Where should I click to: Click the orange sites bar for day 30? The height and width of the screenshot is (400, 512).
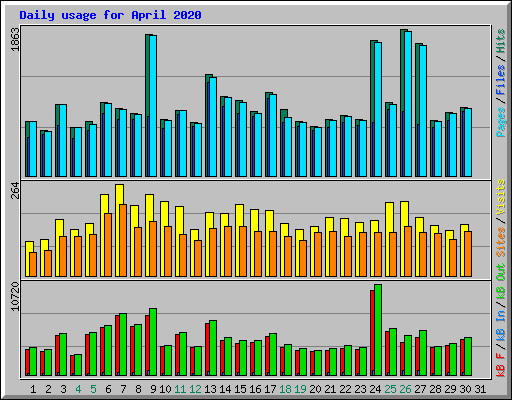[x=468, y=254]
